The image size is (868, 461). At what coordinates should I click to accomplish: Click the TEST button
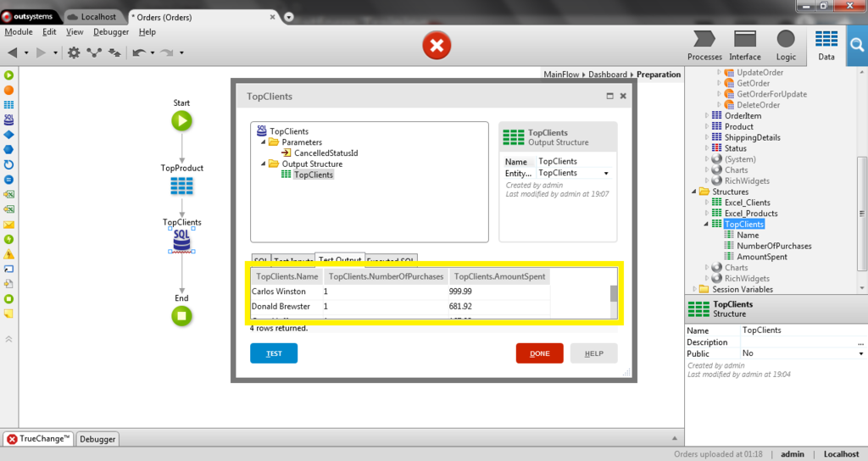[x=274, y=353]
